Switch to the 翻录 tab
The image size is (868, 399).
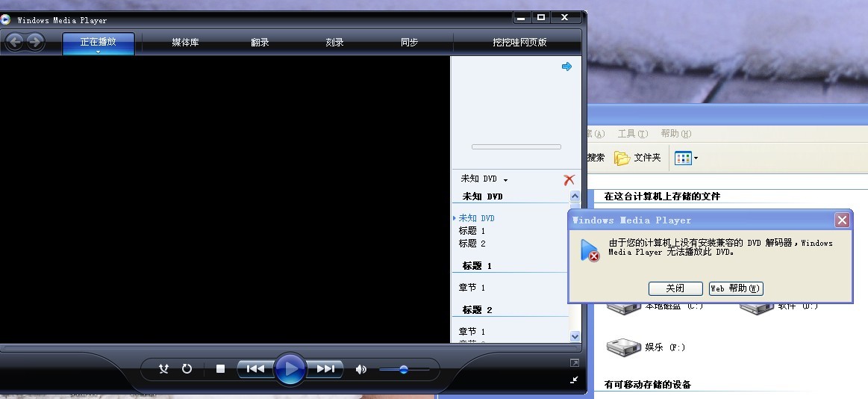(260, 42)
